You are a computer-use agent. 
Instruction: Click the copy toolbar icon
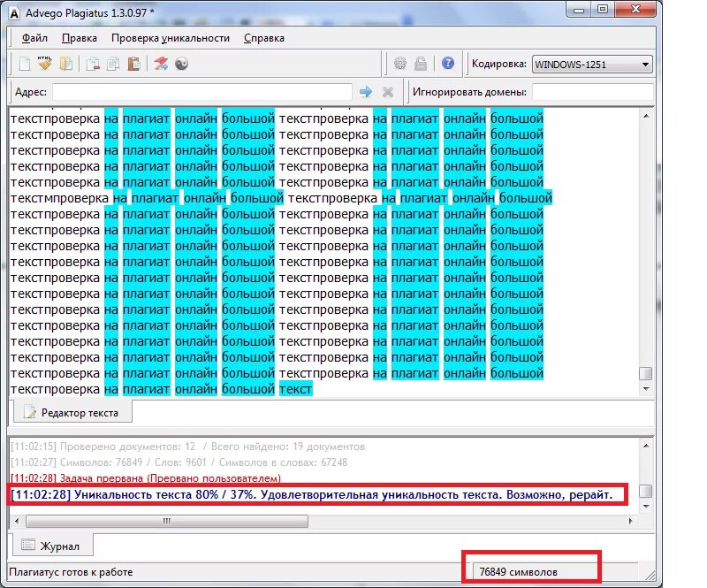[113, 64]
